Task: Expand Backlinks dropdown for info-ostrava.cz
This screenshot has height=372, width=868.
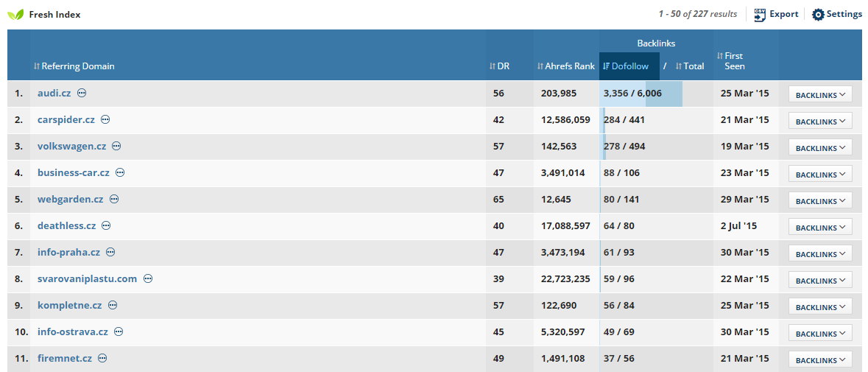Action: (x=820, y=334)
